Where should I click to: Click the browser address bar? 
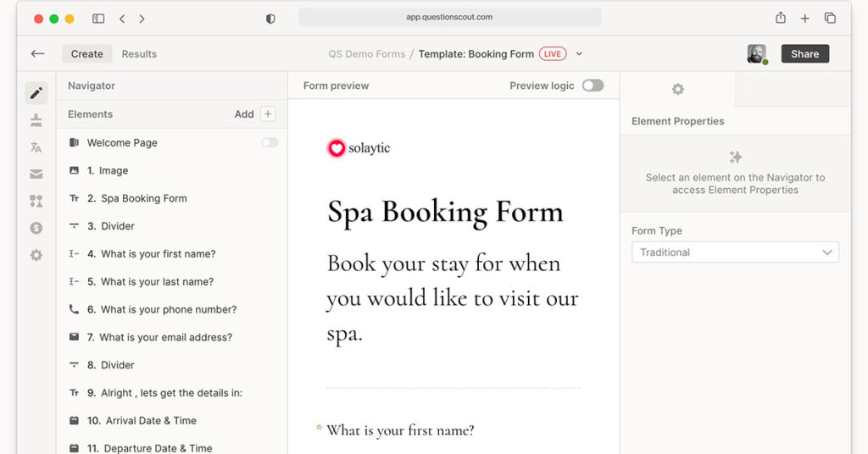pos(449,17)
